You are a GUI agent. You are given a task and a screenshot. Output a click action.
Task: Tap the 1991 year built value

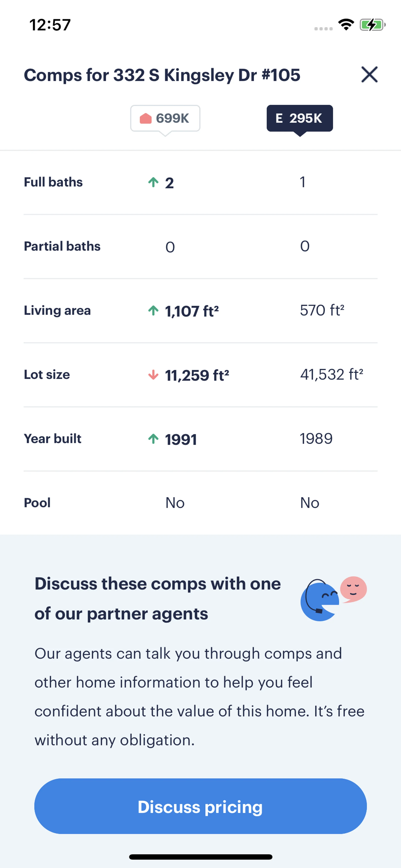point(181,439)
